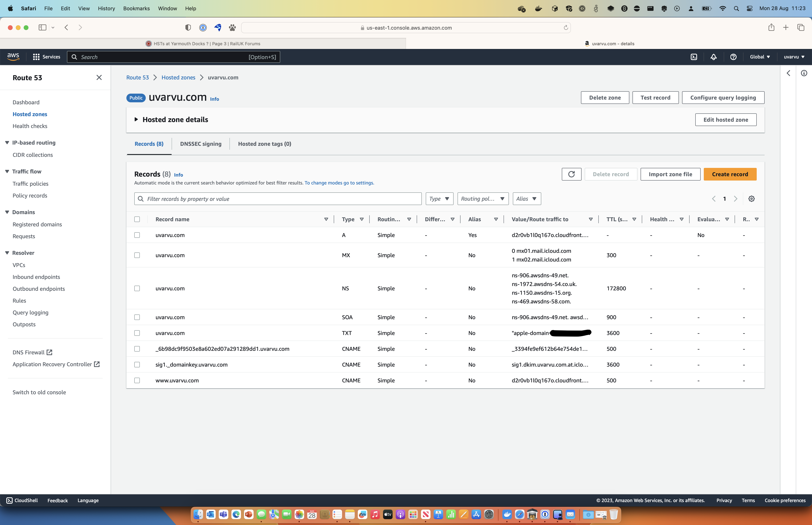Screen dimensions: 812x525
Task: Click the 1Password extension icon in toolbar
Action: [x=203, y=28]
